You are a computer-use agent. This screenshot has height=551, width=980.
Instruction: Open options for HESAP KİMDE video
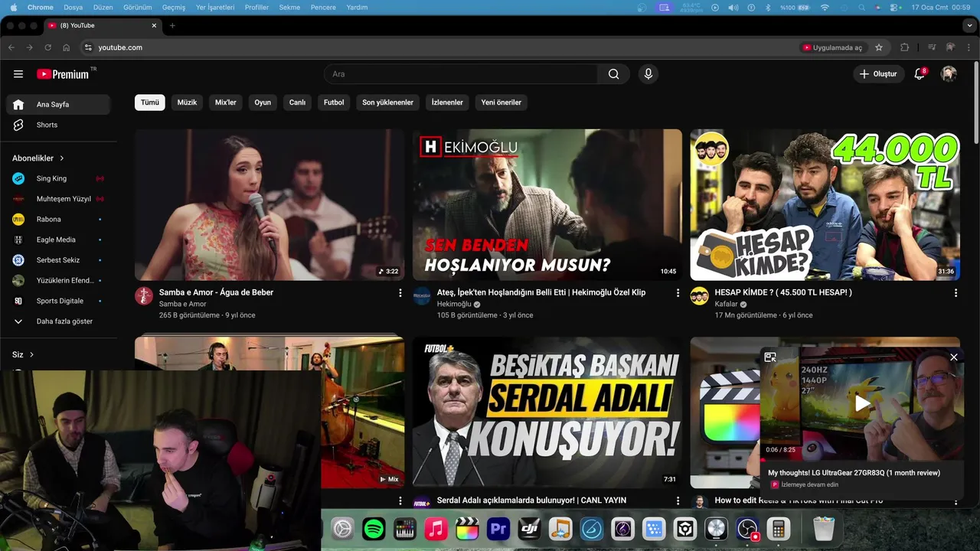(955, 293)
